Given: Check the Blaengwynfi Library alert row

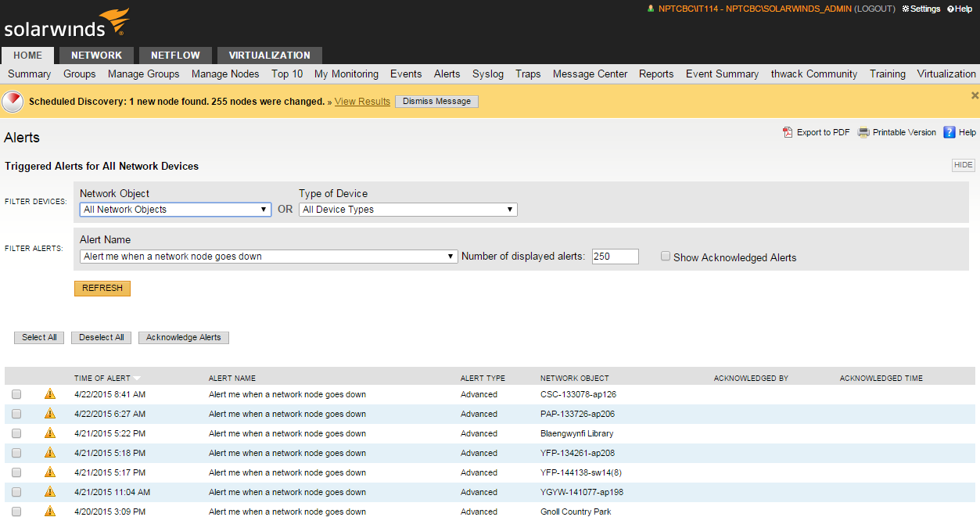Looking at the screenshot, I should point(16,433).
